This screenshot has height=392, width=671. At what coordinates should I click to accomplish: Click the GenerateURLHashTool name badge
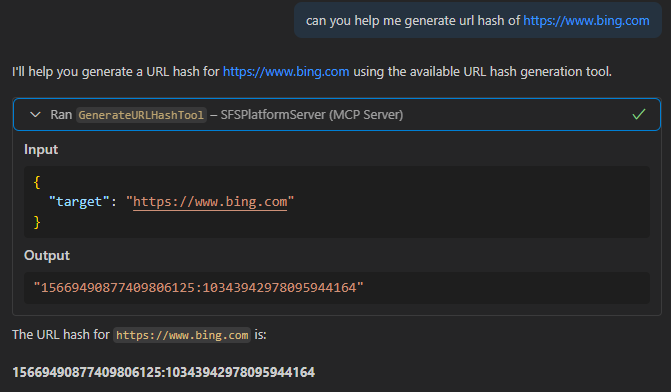point(141,115)
